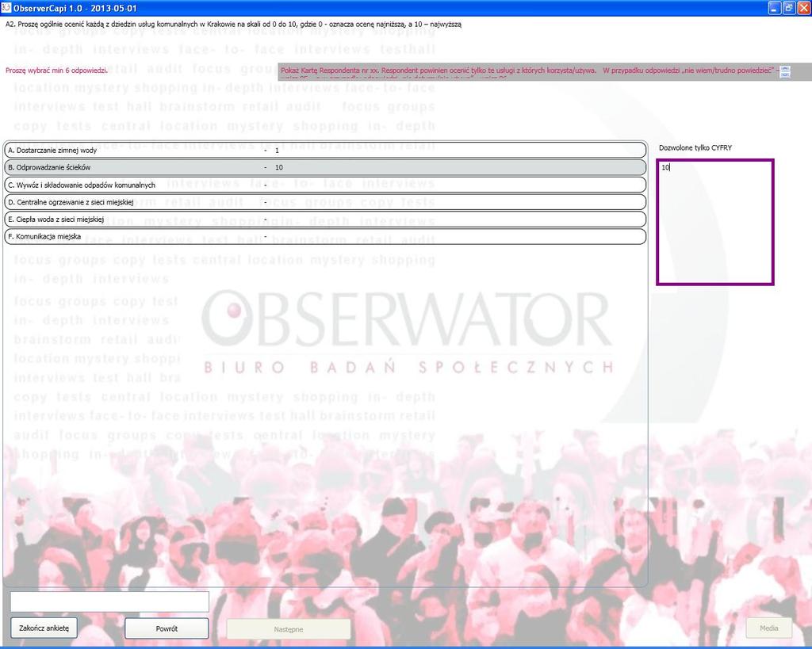Click the Zakończ ankietę button
Viewport: 812px width, 649px height.
(44, 628)
